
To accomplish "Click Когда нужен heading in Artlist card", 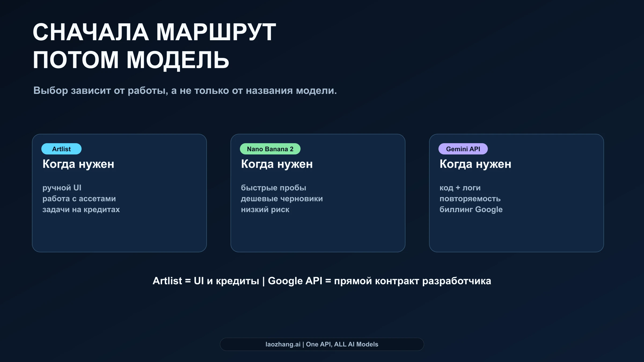I will coord(78,164).
